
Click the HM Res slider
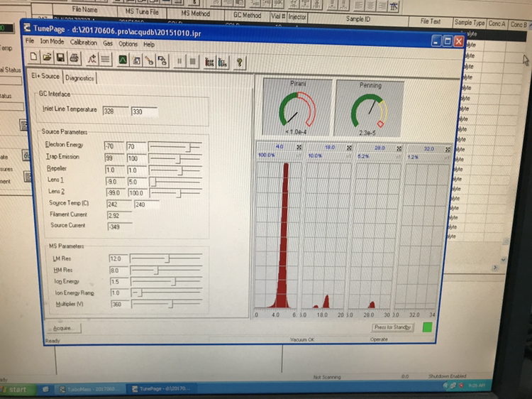click(x=167, y=270)
